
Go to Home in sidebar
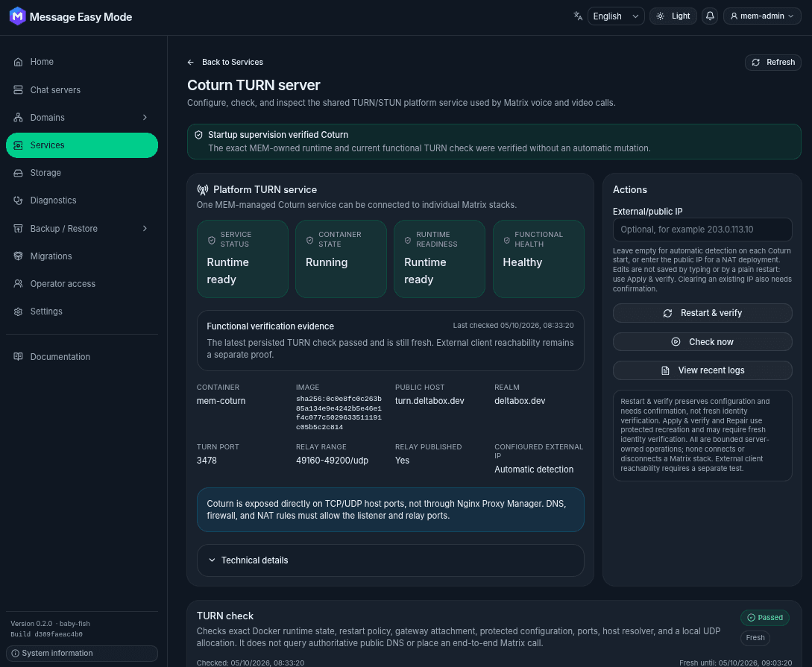tap(82, 62)
